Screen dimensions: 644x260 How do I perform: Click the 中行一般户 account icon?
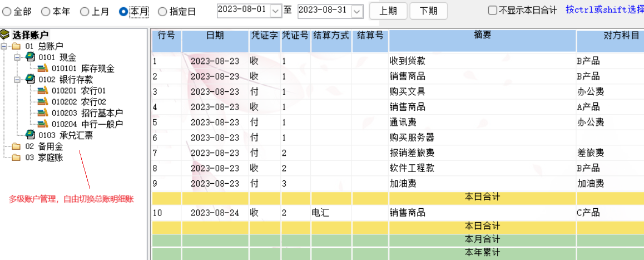pos(43,124)
